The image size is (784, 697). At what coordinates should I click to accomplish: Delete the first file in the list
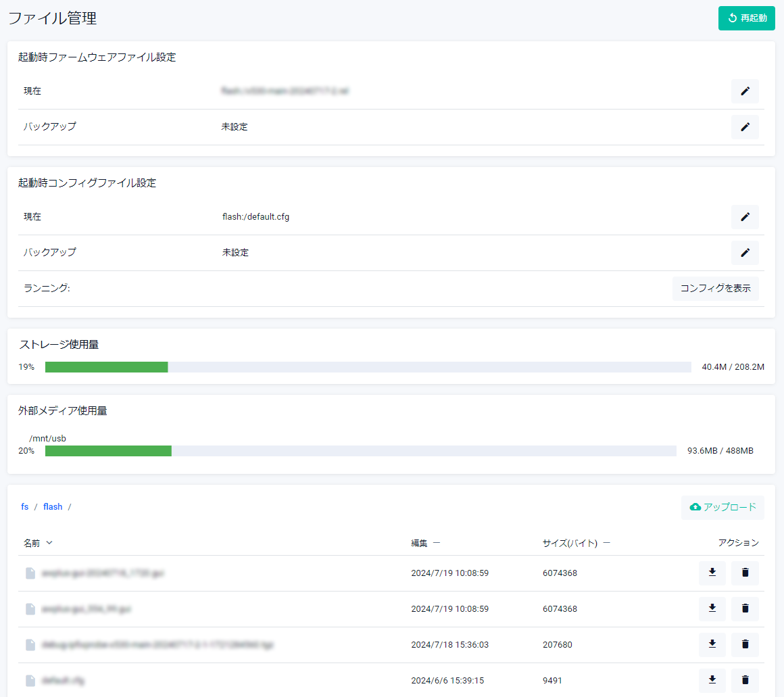click(745, 573)
